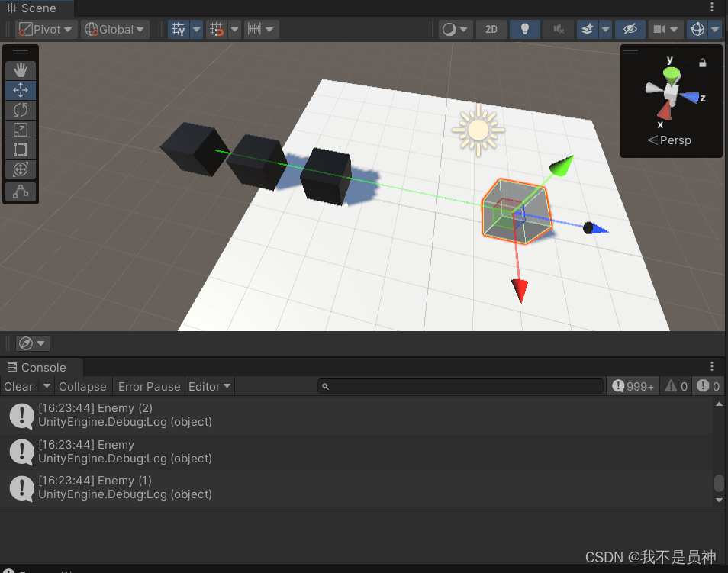The width and height of the screenshot is (728, 573).
Task: Open the Transform (combined) tool
Action: point(20,169)
